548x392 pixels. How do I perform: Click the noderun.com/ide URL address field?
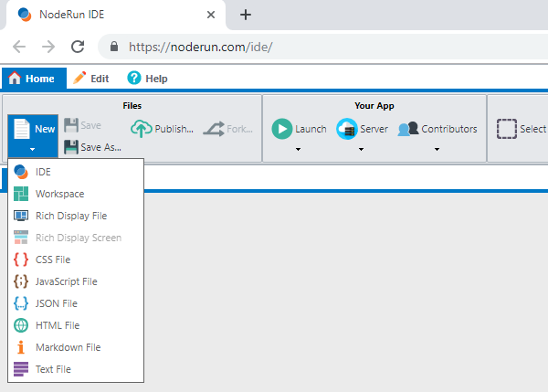[323, 47]
